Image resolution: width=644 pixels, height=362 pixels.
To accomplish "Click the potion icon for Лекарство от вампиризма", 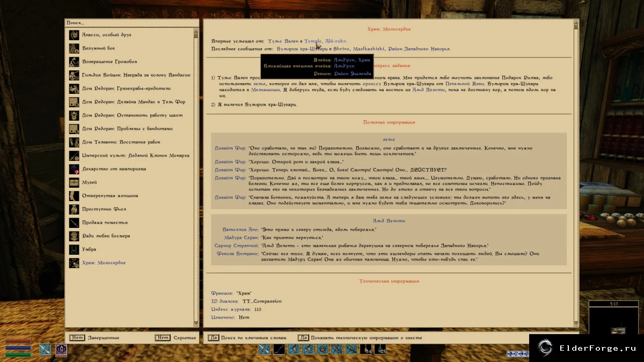I will point(74,169).
